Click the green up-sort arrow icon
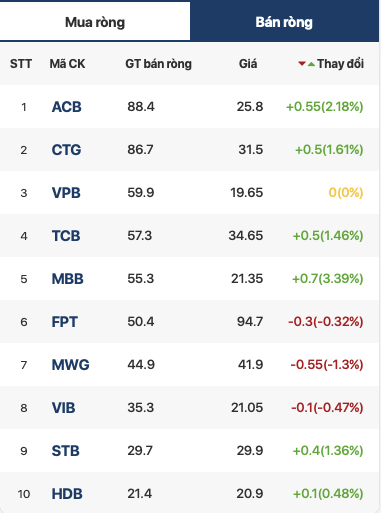Image resolution: width=381 pixels, height=513 pixels. pyautogui.click(x=311, y=64)
